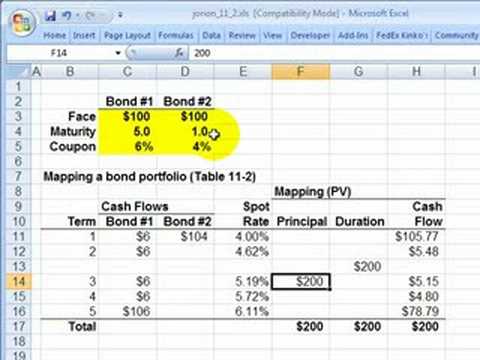Click the formula bar showing 200

click(x=335, y=53)
